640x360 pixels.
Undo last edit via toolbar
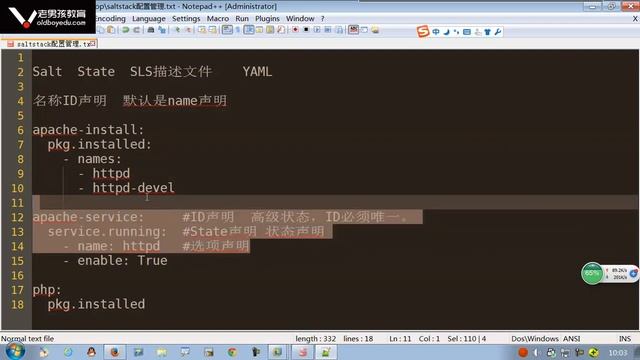[x=126, y=30]
